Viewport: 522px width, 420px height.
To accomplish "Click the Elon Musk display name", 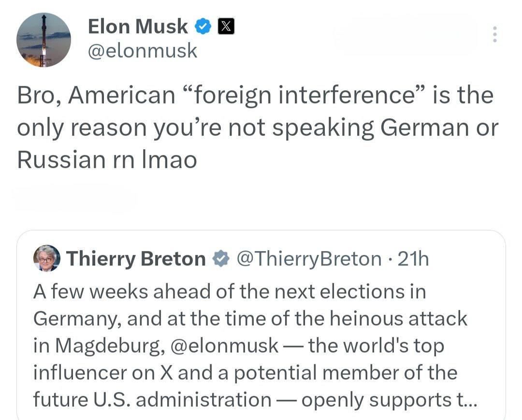I will (x=138, y=27).
